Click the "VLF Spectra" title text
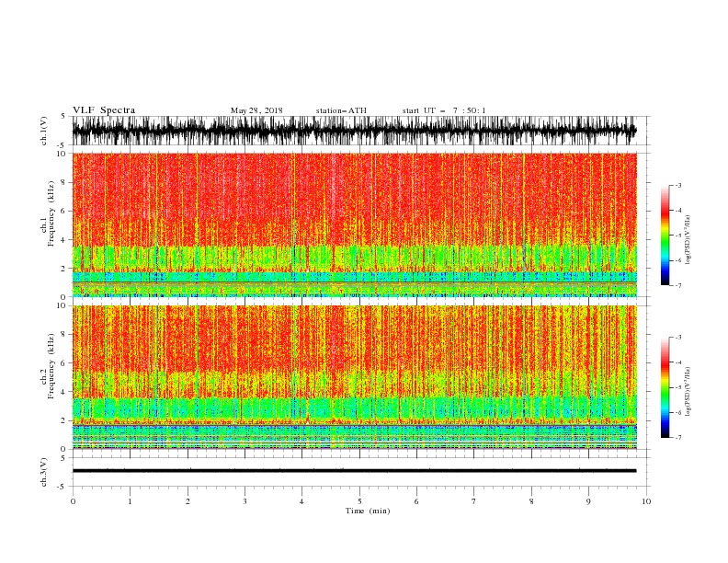This screenshot has width=728, height=563. (104, 110)
